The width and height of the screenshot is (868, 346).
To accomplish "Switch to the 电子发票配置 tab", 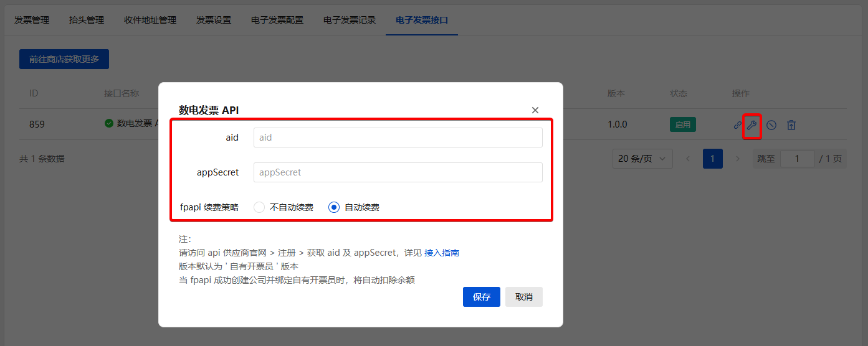I will (x=277, y=20).
